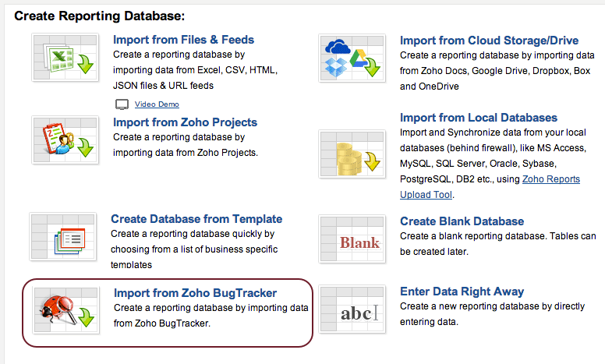Click the abc enter data icon
This screenshot has width=605, height=364.
click(352, 311)
